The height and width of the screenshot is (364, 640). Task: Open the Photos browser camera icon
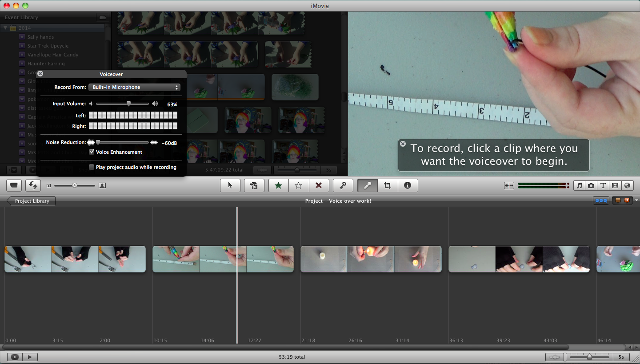point(591,185)
